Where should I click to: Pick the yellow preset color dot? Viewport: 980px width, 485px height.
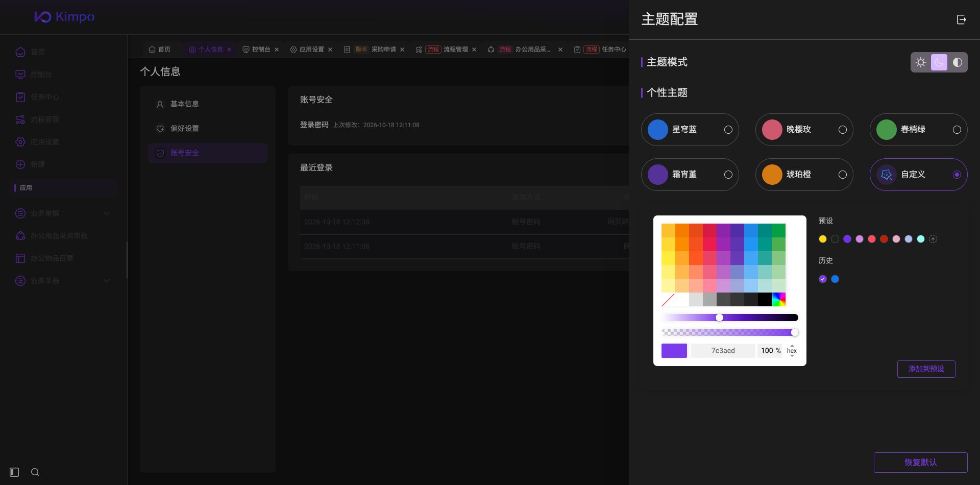[823, 239]
